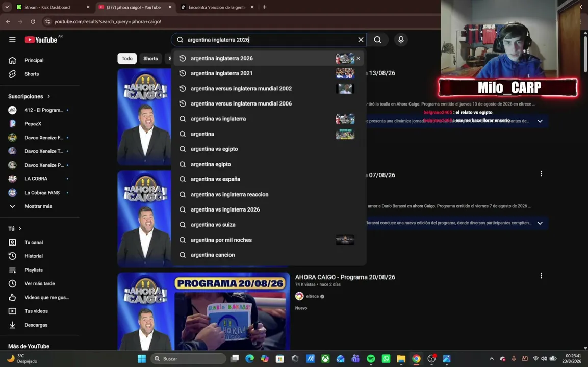Viewport: 588px width, 367px height.
Task: Open Playlists in sidebar
Action: pos(40,270)
